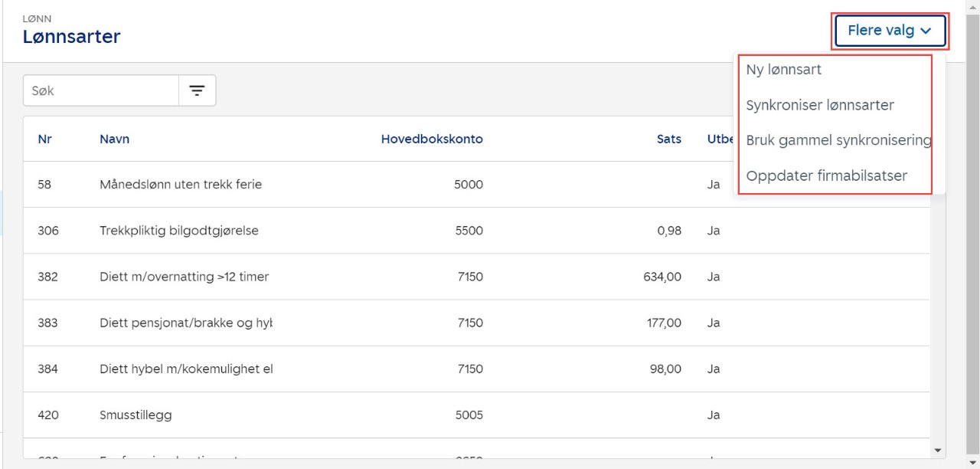Image resolution: width=980 pixels, height=469 pixels.
Task: Choose Synkroniser lønnsarter option
Action: (819, 105)
